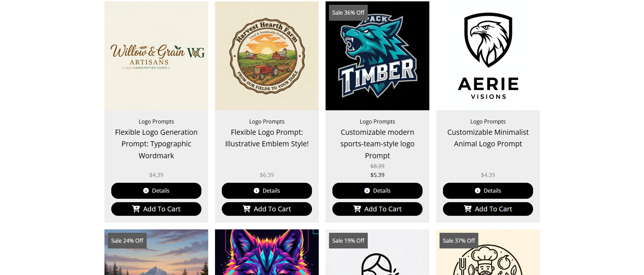
Task: Click the cart icon for the Illustrative Emblem prompt
Action: 246,209
